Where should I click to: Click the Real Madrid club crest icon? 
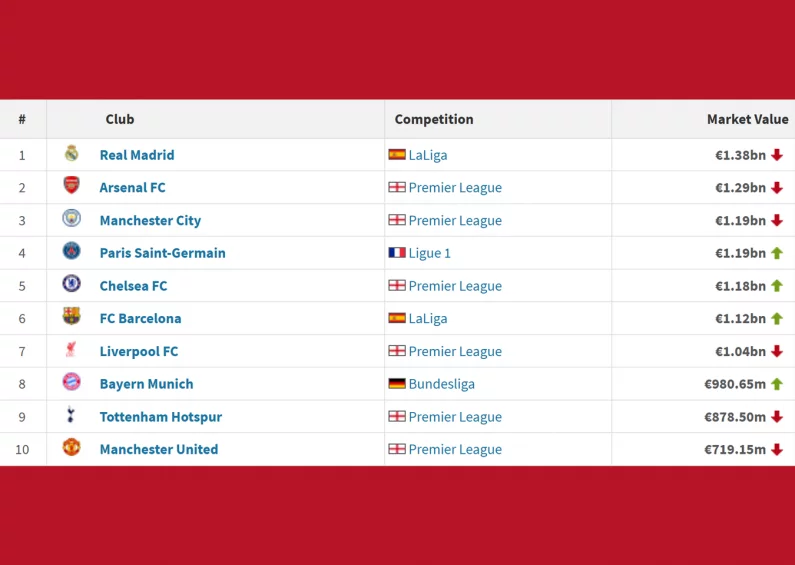pyautogui.click(x=71, y=154)
